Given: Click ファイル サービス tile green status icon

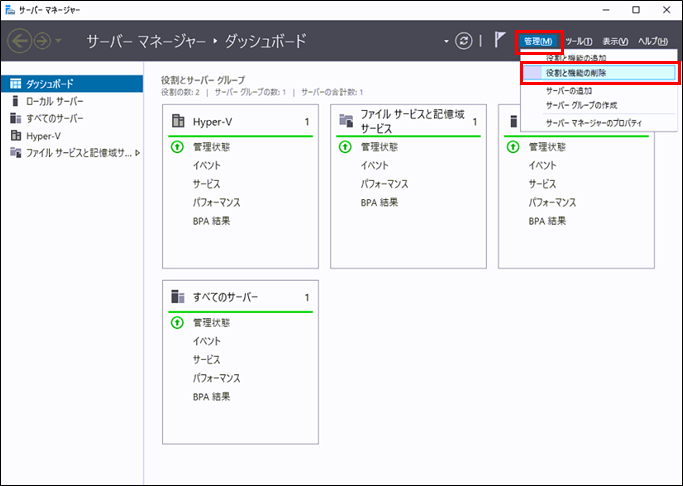Looking at the screenshot, I should (x=345, y=147).
